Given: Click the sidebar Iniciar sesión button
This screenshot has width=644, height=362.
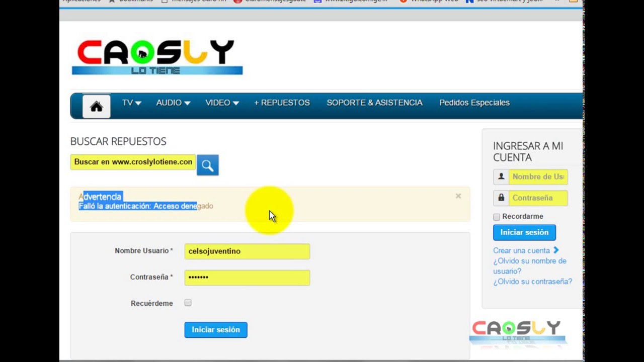Looking at the screenshot, I should (x=524, y=232).
